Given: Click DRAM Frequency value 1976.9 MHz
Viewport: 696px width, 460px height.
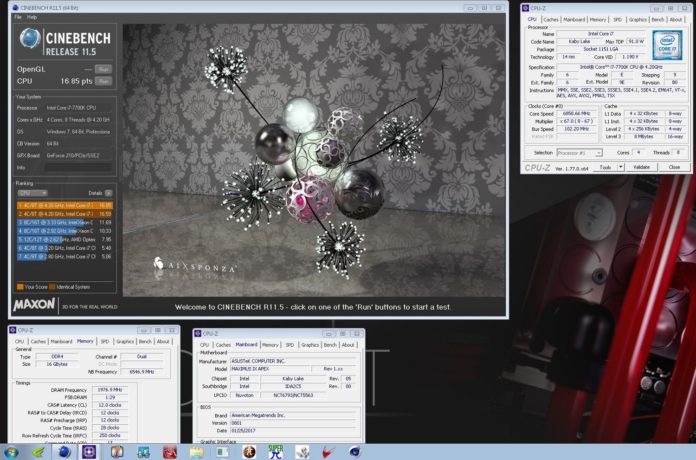Looking at the screenshot, I should [110, 390].
